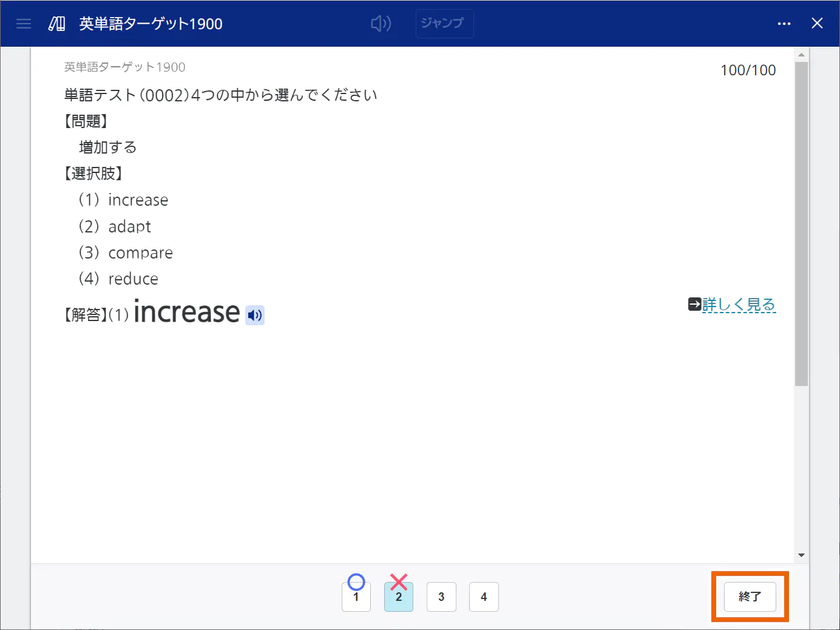This screenshot has height=630, width=840.
Task: Click the scrollbar down arrow
Action: coord(801,555)
